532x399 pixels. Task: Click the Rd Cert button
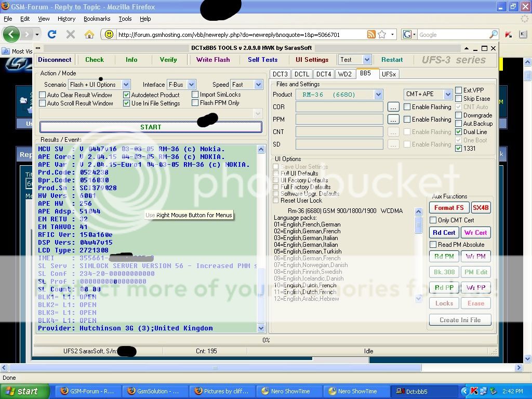click(x=444, y=233)
